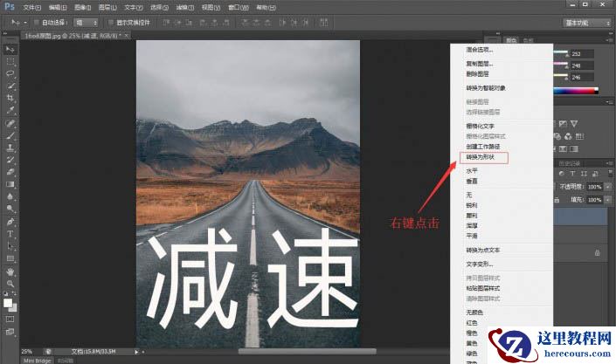Image resolution: width=616 pixels, height=364 pixels.
Task: Select the Lasso tool
Action: [10, 74]
